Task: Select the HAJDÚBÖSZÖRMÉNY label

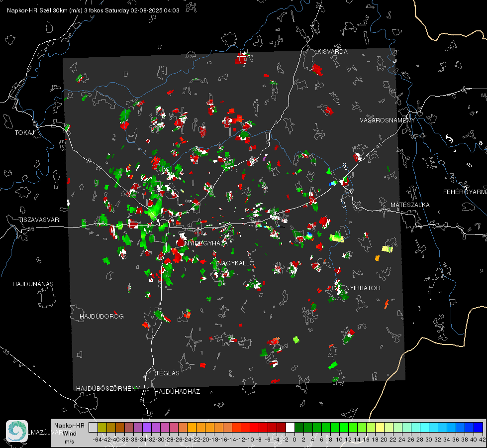Action: [108, 389]
